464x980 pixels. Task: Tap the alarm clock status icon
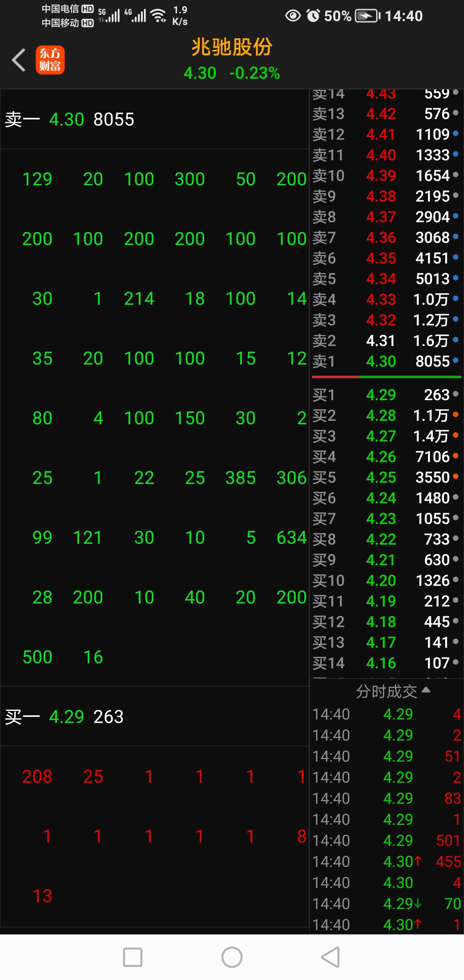pos(313,16)
